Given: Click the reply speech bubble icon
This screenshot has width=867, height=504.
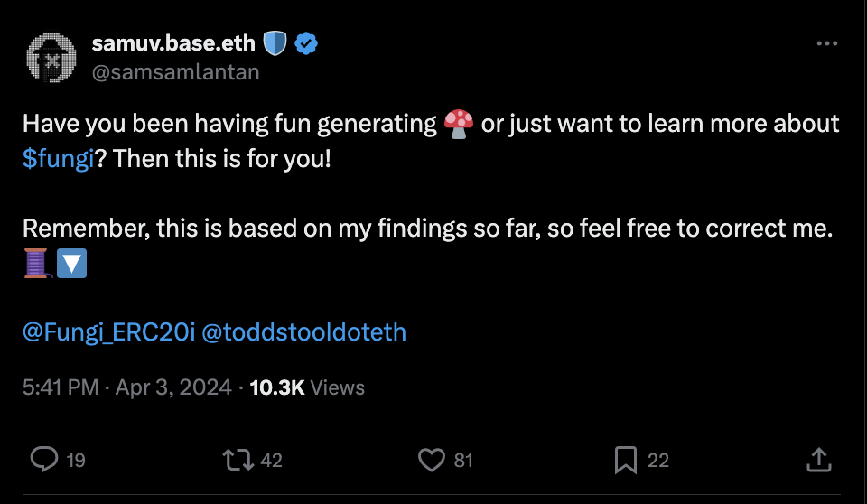Looking at the screenshot, I should (x=44, y=460).
